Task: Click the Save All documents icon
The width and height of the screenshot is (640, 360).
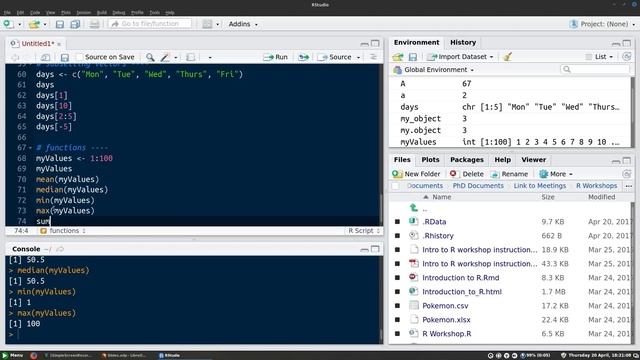Action: pyautogui.click(x=75, y=24)
